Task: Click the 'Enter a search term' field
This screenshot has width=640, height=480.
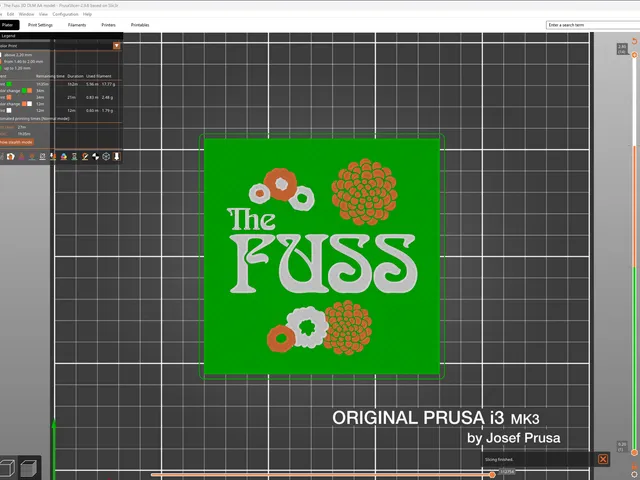Action: (593, 25)
